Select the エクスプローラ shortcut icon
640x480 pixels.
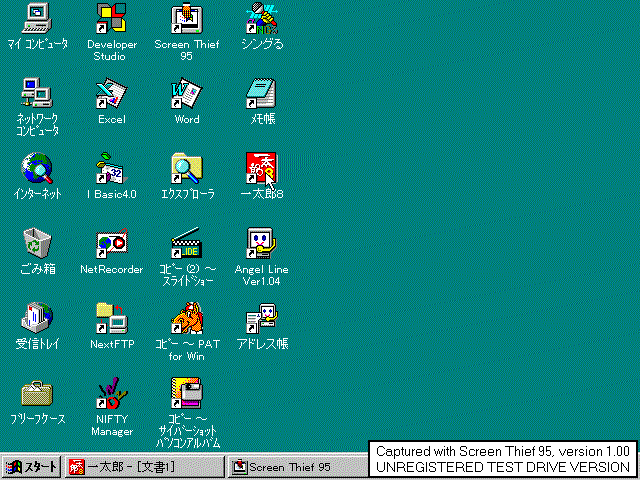point(187,168)
